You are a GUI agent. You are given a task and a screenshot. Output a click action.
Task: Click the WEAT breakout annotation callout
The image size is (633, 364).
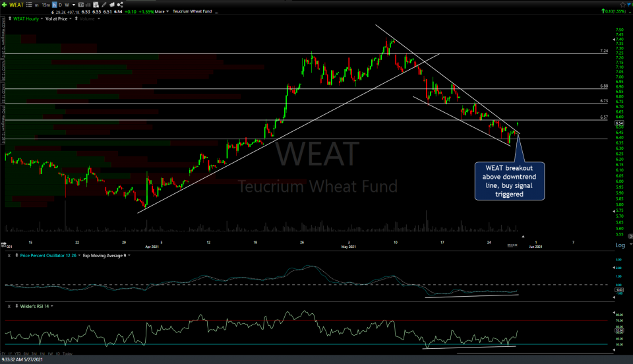(508, 181)
